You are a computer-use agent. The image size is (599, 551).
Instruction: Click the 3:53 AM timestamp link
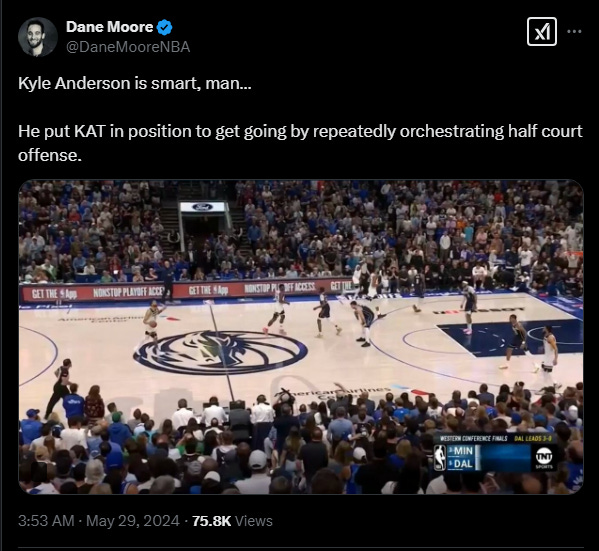(x=46, y=521)
